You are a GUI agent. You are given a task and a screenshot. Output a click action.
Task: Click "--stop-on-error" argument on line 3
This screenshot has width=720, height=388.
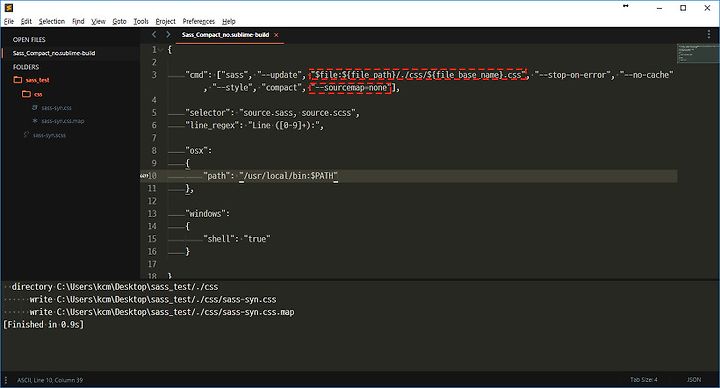click(x=574, y=75)
